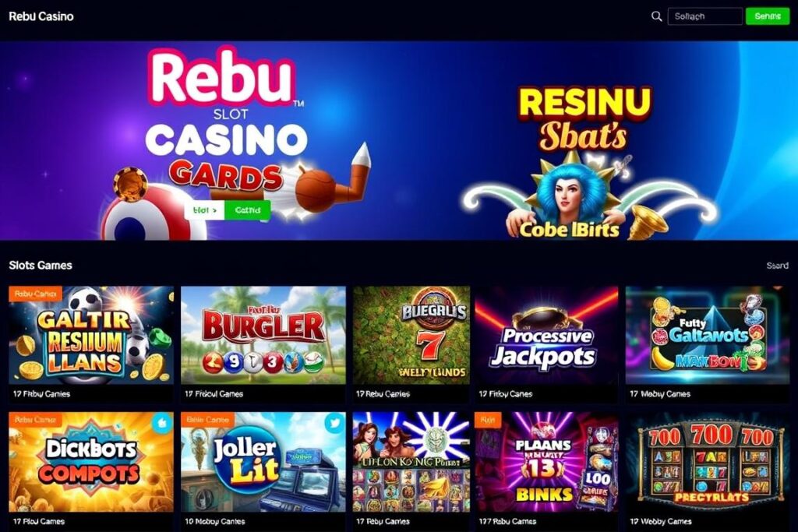Click the Twitter bird icon on Joller Lit
The height and width of the screenshot is (532, 798).
click(334, 423)
